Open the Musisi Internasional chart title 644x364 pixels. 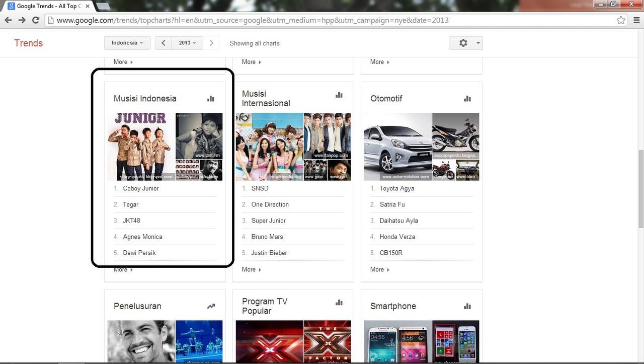[x=266, y=99]
